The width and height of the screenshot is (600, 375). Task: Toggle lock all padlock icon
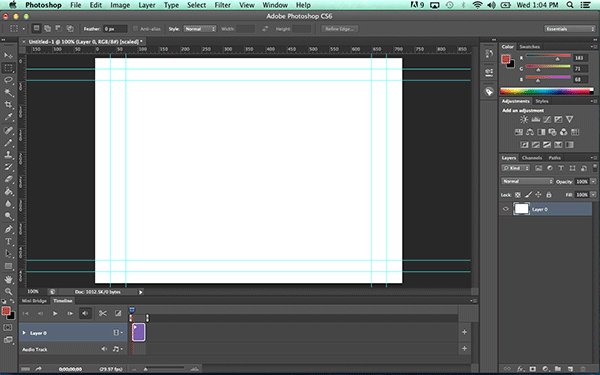[x=549, y=195]
